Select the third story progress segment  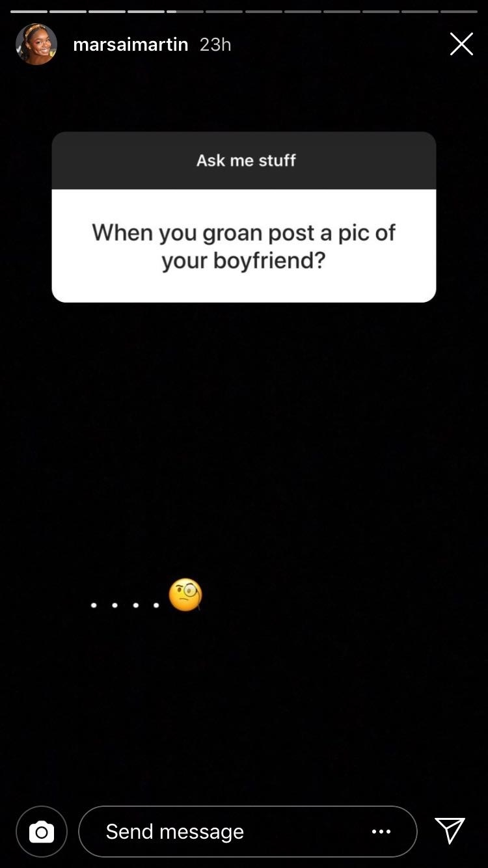pos(107,12)
